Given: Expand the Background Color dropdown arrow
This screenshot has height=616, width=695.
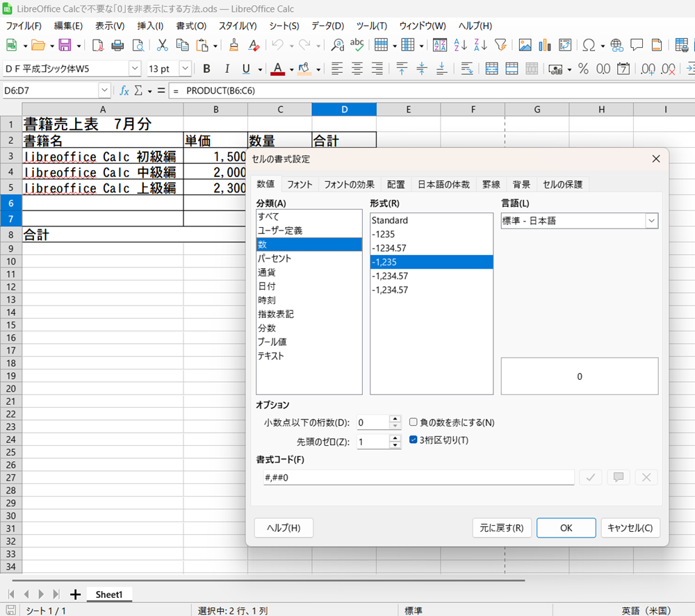Looking at the screenshot, I should [x=318, y=69].
